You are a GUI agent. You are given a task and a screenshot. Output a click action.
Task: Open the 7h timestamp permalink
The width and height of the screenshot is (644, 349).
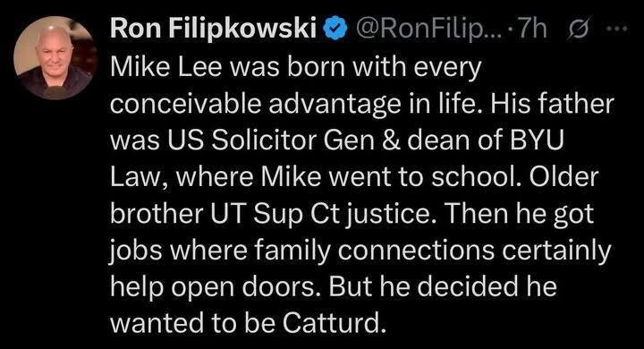coord(533,29)
